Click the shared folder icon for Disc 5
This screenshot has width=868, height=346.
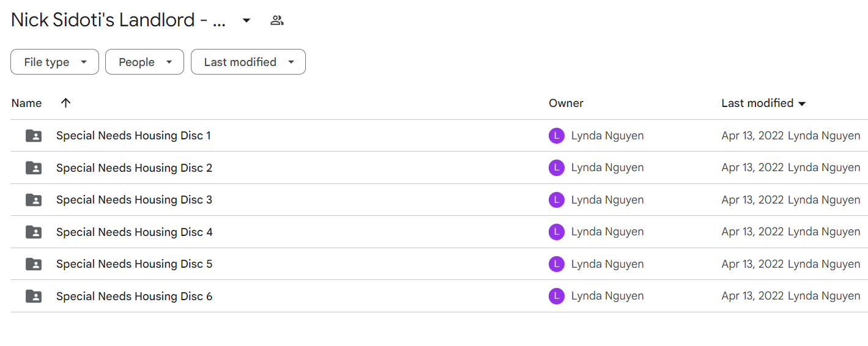click(34, 264)
